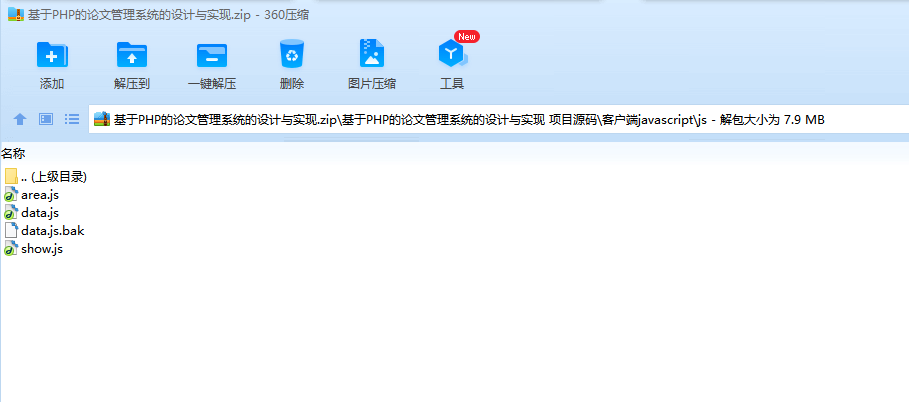This screenshot has width=909, height=402.
Task: Select the area.js file
Action: tap(39, 195)
